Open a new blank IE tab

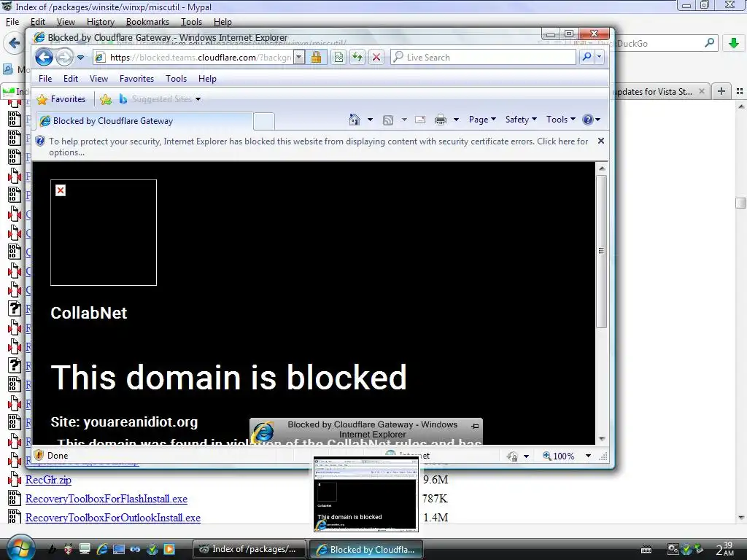(x=264, y=122)
